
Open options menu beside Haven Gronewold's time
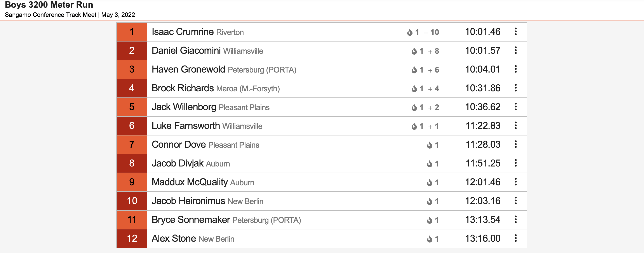(x=515, y=69)
